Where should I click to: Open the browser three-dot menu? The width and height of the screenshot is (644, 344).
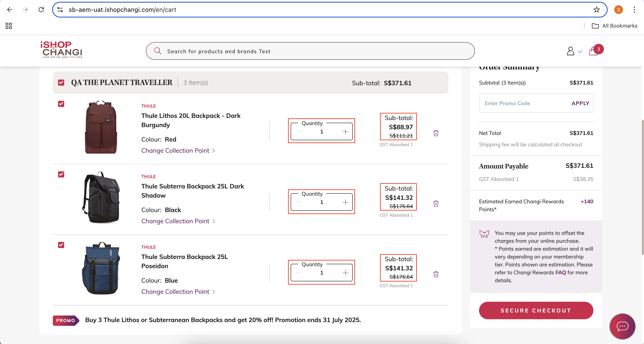point(634,10)
